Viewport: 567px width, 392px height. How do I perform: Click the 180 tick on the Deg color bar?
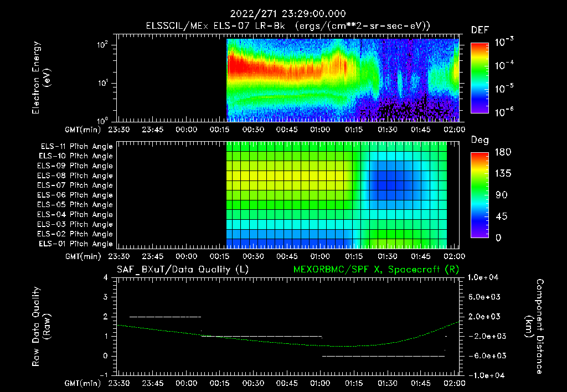click(503, 152)
